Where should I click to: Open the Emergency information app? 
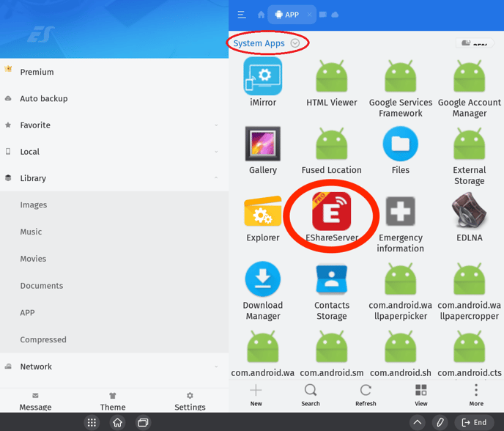pyautogui.click(x=400, y=212)
